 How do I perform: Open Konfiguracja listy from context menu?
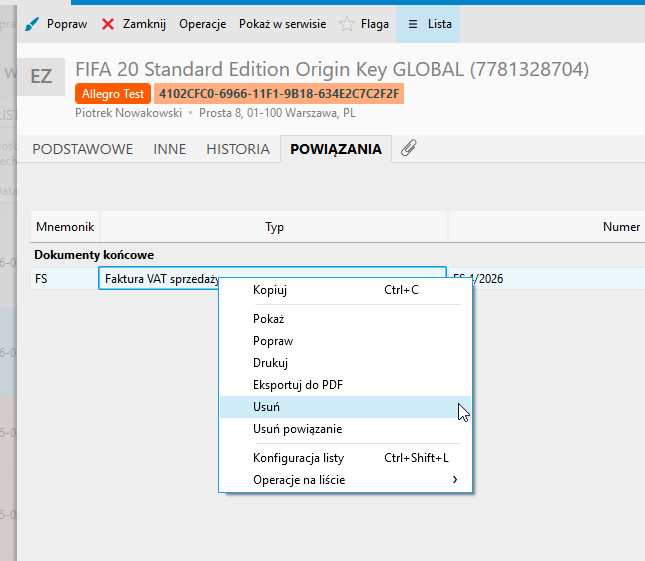[345, 458]
